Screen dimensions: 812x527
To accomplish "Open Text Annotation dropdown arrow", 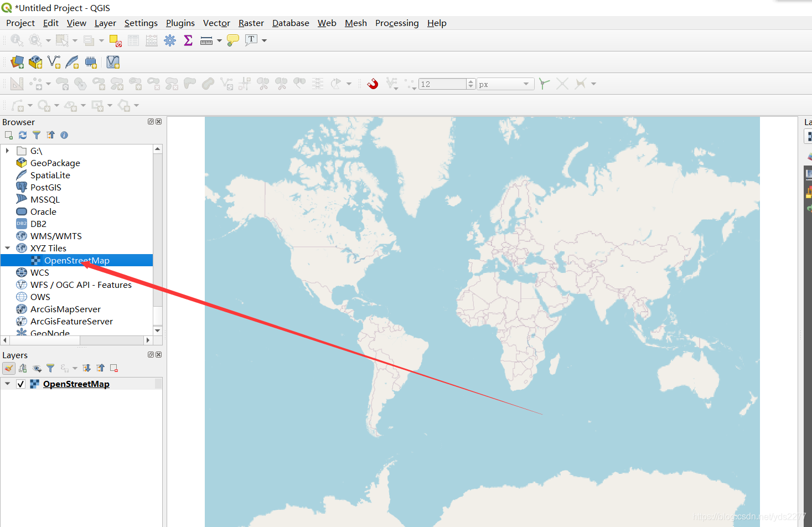I will click(x=264, y=40).
